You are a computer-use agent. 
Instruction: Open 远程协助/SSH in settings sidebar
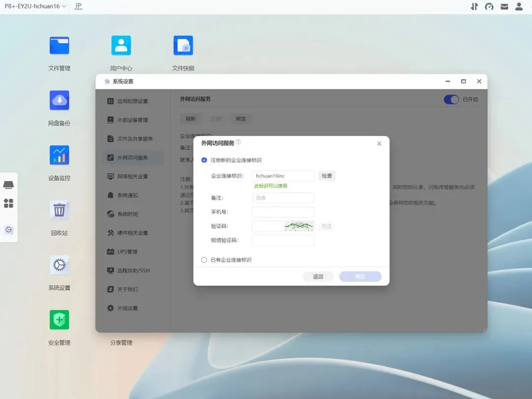point(133,271)
